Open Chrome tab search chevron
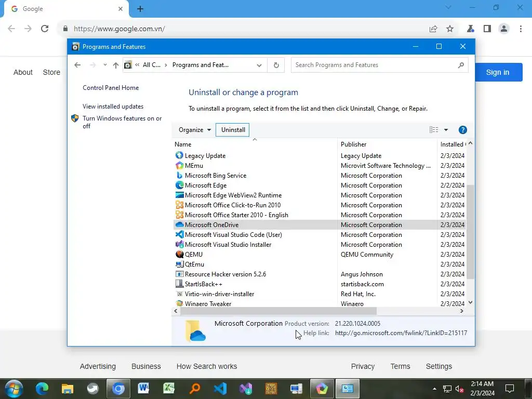 pyautogui.click(x=448, y=7)
